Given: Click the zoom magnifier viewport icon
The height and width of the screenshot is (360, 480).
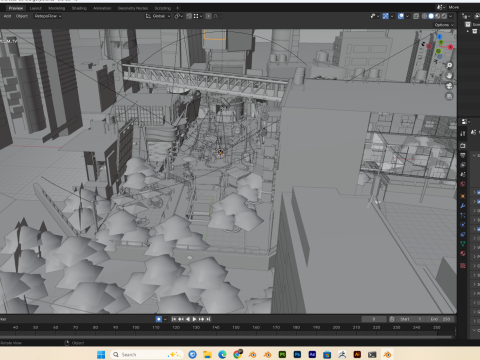Looking at the screenshot, I should [x=449, y=65].
